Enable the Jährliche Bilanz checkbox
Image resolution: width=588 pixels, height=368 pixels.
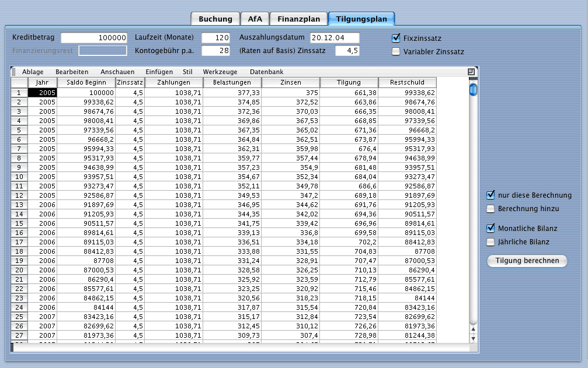[x=490, y=242]
